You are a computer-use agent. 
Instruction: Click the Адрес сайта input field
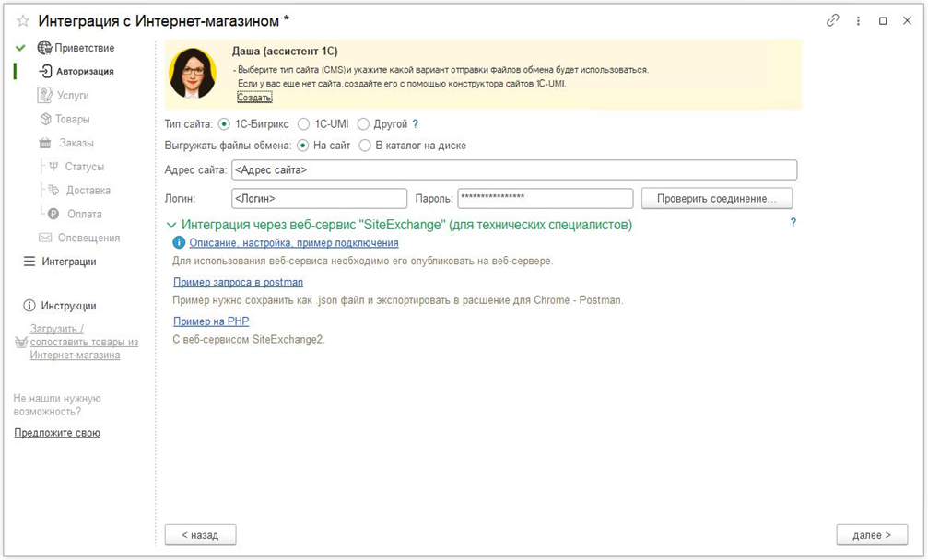pyautogui.click(x=512, y=170)
